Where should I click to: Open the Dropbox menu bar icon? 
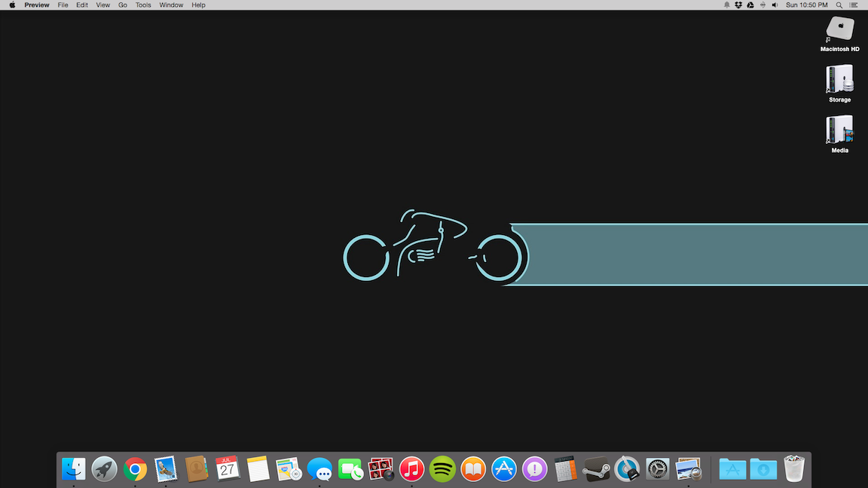coord(738,5)
